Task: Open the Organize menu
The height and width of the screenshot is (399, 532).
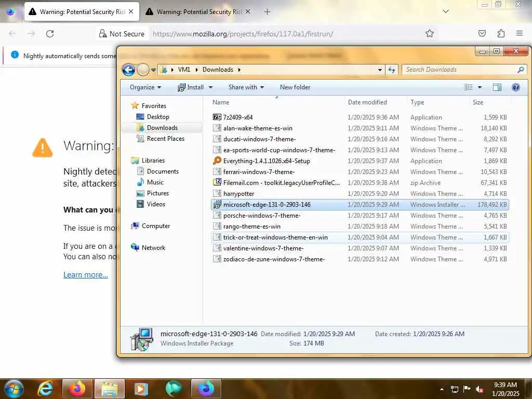Action: coord(145,87)
